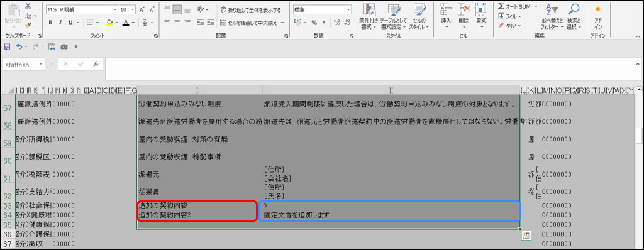Decrease the indent

pyautogui.click(x=201, y=23)
